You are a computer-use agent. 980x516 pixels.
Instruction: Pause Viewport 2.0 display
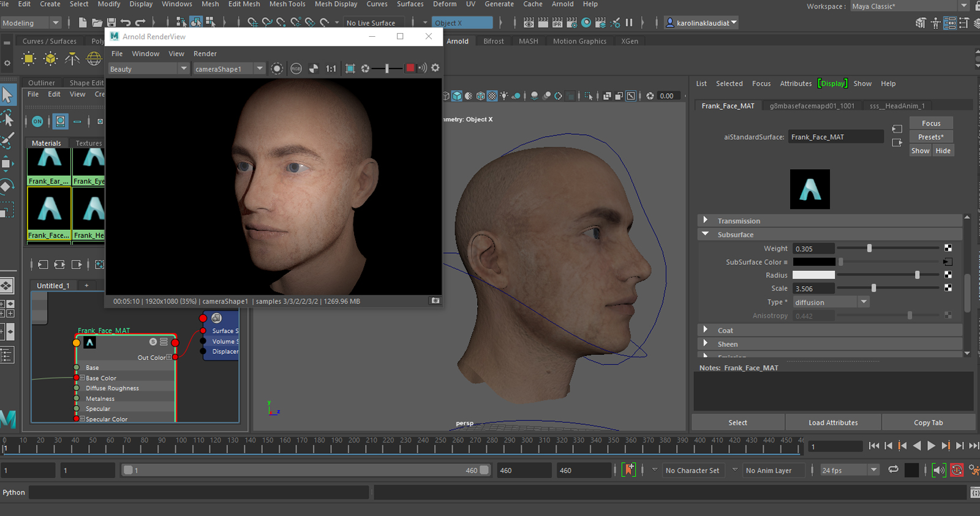coord(629,23)
